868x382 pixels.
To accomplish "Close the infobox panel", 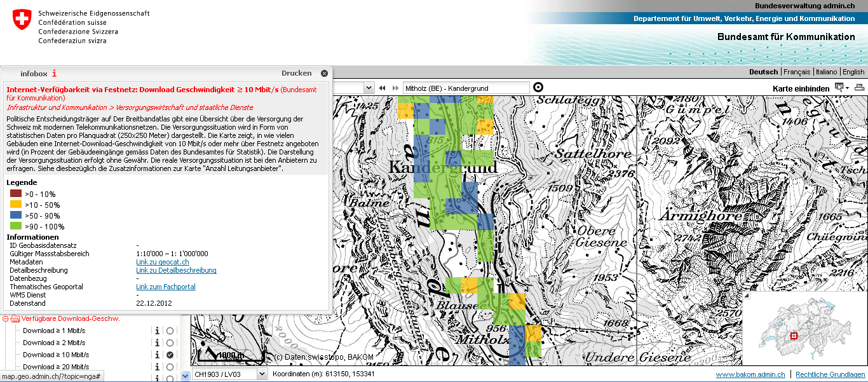I will 324,74.
